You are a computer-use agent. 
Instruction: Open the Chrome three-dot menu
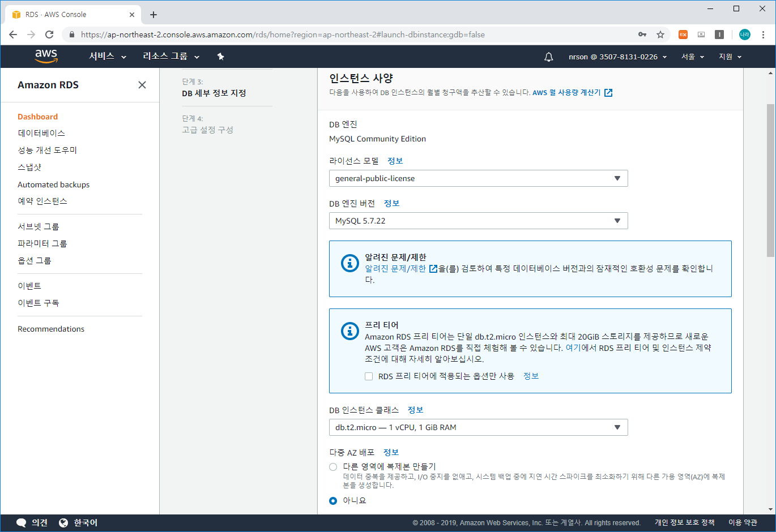[x=763, y=35]
